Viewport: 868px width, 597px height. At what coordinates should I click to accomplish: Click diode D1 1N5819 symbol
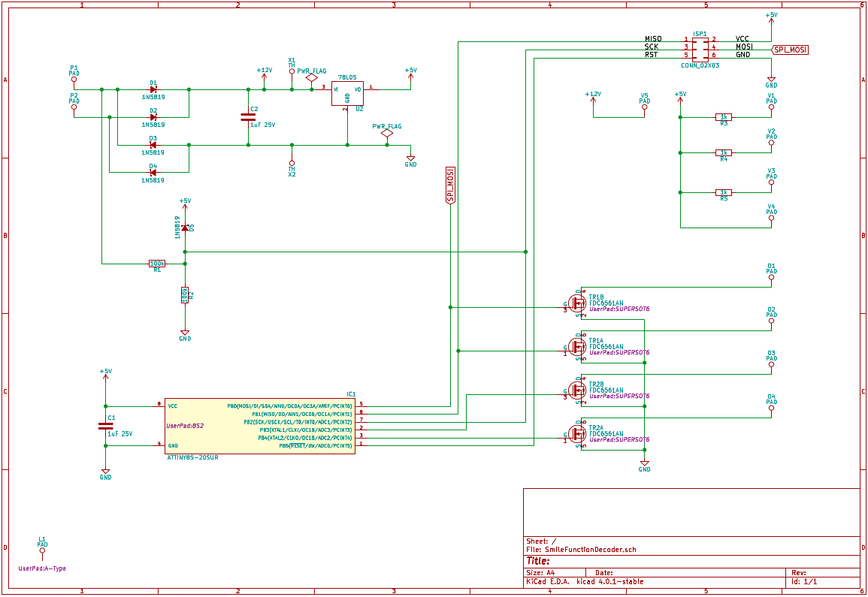coord(153,89)
